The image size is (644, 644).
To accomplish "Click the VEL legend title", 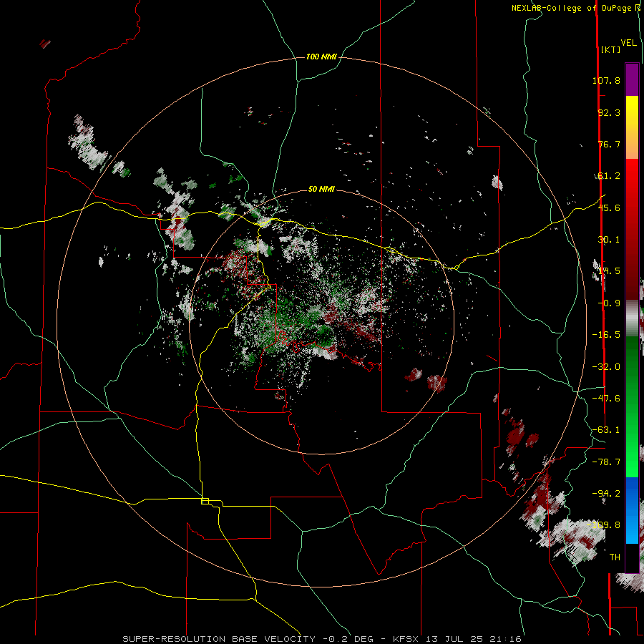I will 628,43.
